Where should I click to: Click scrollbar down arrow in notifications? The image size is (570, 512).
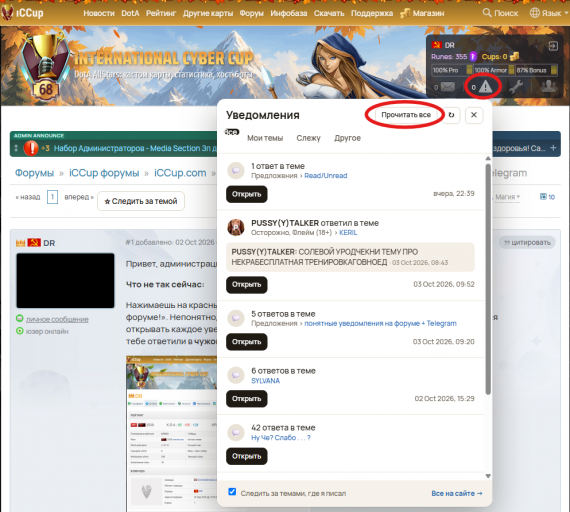coord(488,476)
